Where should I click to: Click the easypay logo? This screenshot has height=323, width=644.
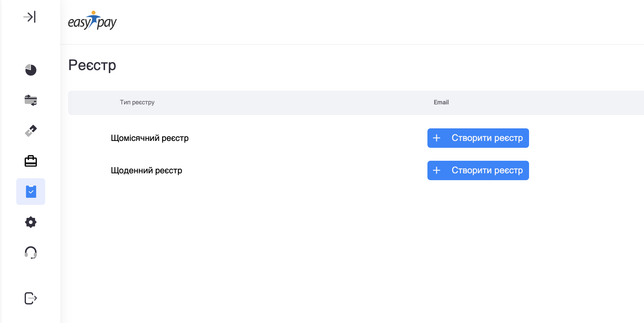click(92, 21)
